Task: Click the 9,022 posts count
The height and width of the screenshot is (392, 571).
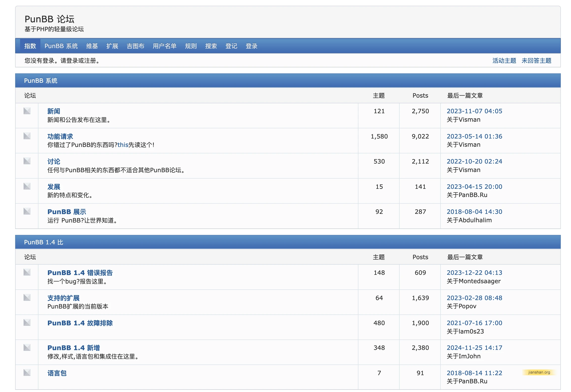Action: pos(420,136)
